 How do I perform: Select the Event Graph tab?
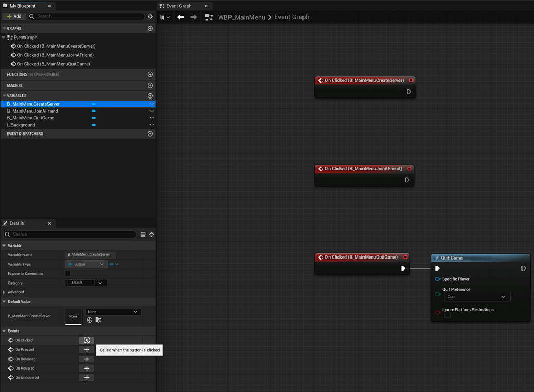pyautogui.click(x=179, y=6)
